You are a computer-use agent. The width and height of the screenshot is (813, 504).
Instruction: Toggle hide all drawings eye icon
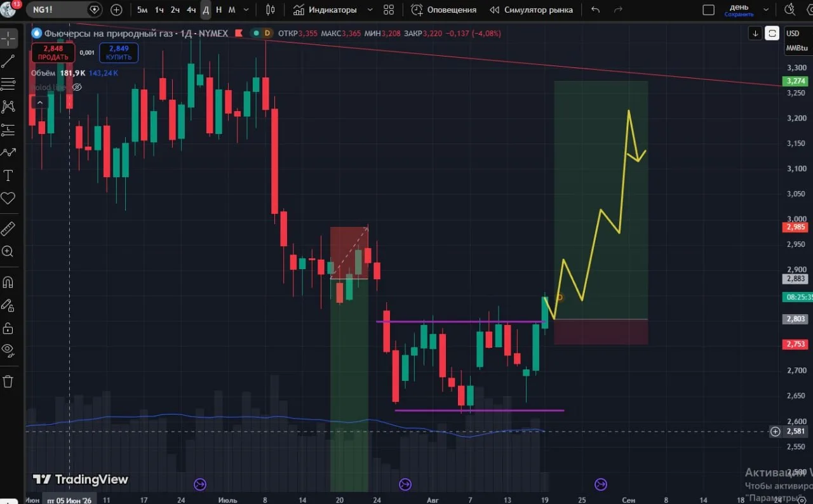pos(8,350)
